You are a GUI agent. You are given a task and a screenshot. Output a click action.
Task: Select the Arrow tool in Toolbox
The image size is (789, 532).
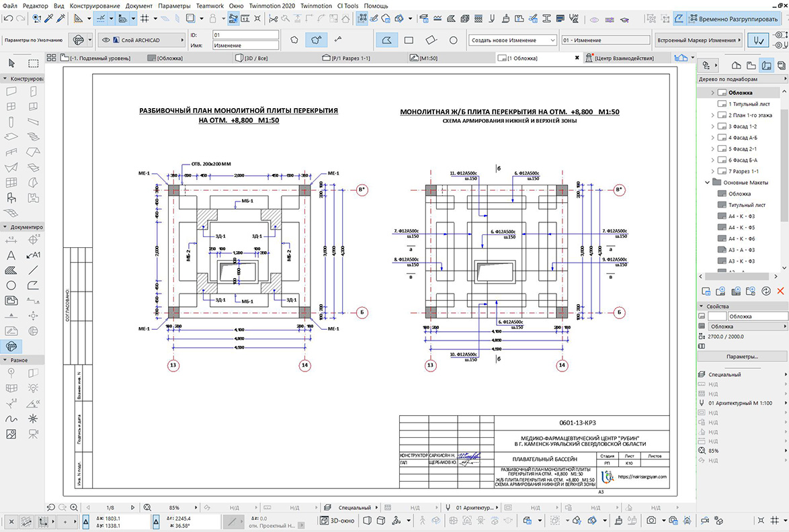pos(11,63)
